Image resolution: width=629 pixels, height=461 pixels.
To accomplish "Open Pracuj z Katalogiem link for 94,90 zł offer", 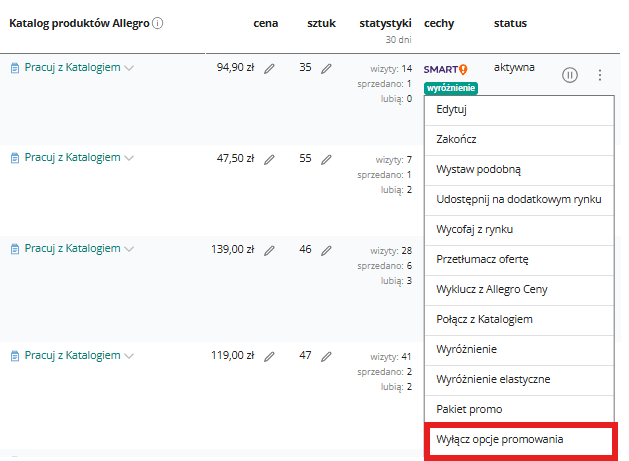I will click(73, 67).
